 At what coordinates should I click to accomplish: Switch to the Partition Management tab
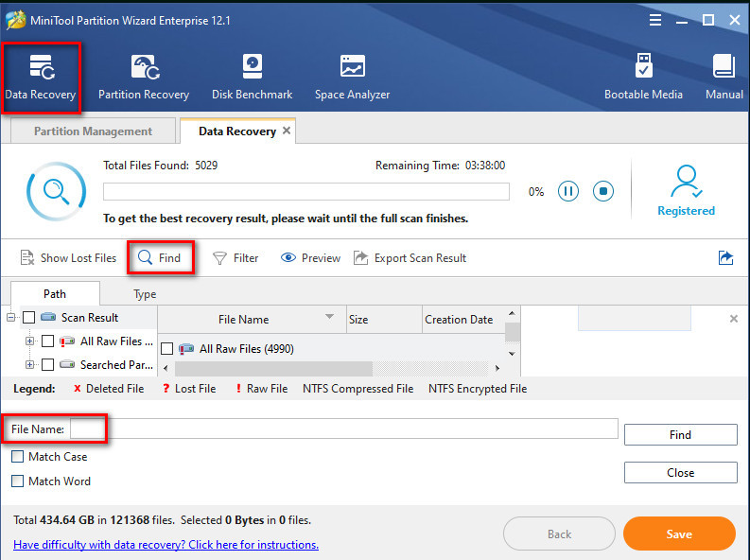tap(93, 131)
